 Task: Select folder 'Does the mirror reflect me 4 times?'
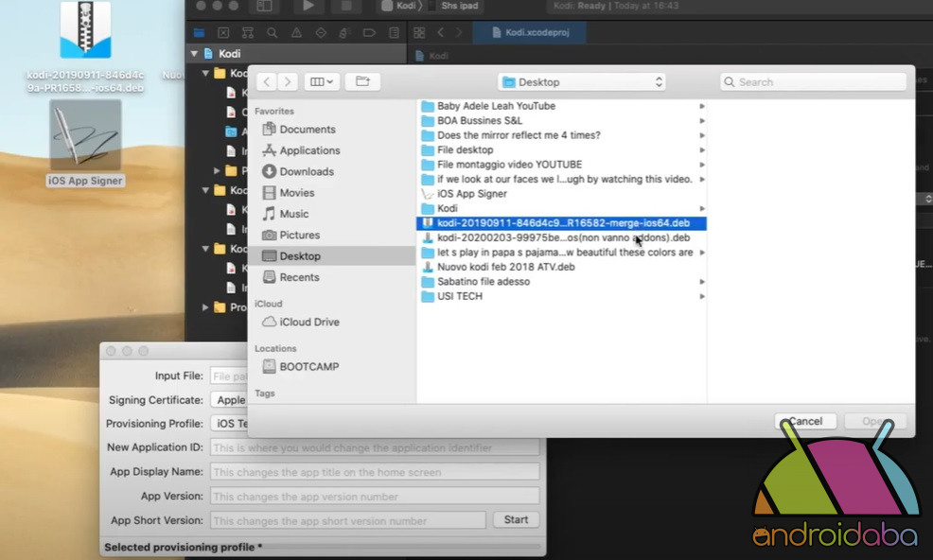pos(561,135)
